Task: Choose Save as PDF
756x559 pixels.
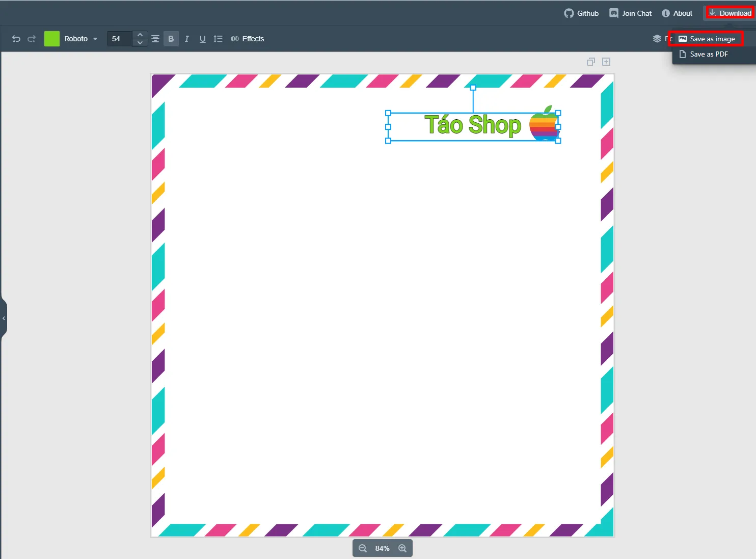Action: pyautogui.click(x=703, y=54)
